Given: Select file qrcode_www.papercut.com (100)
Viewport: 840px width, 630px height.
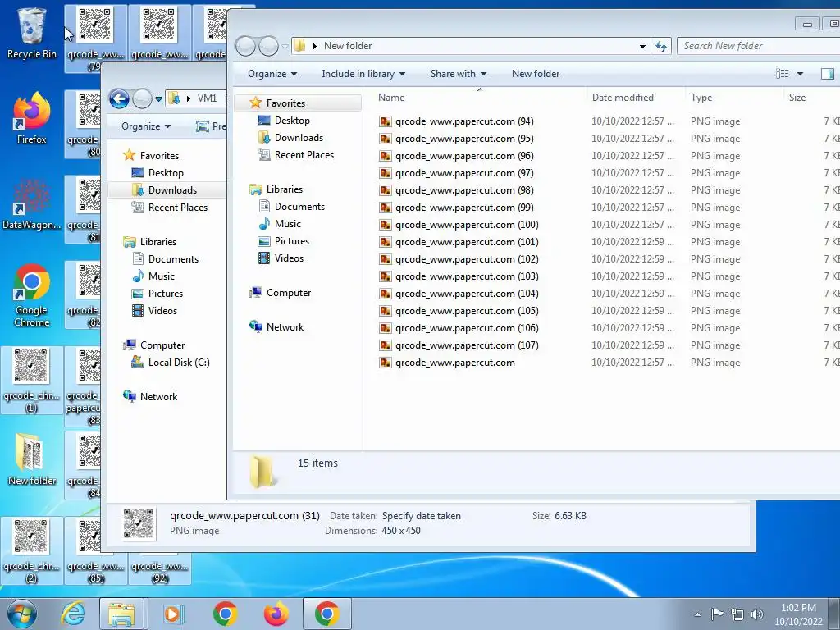Looking at the screenshot, I should 467,225.
